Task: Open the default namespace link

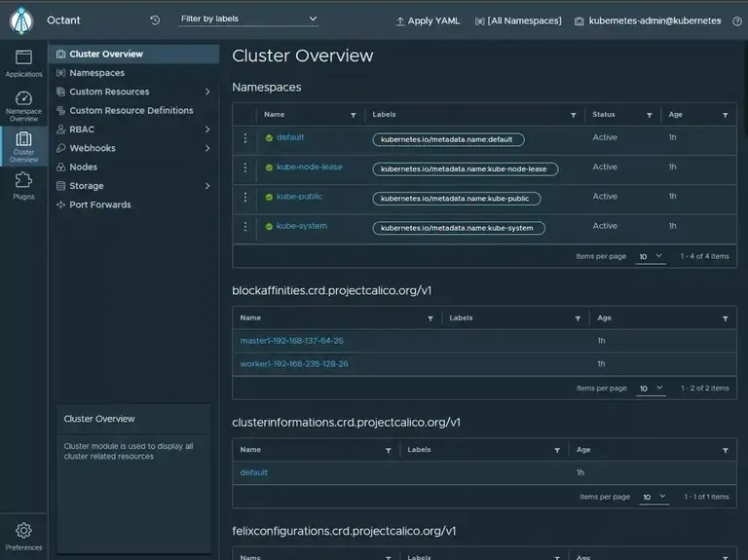Action: tap(290, 137)
